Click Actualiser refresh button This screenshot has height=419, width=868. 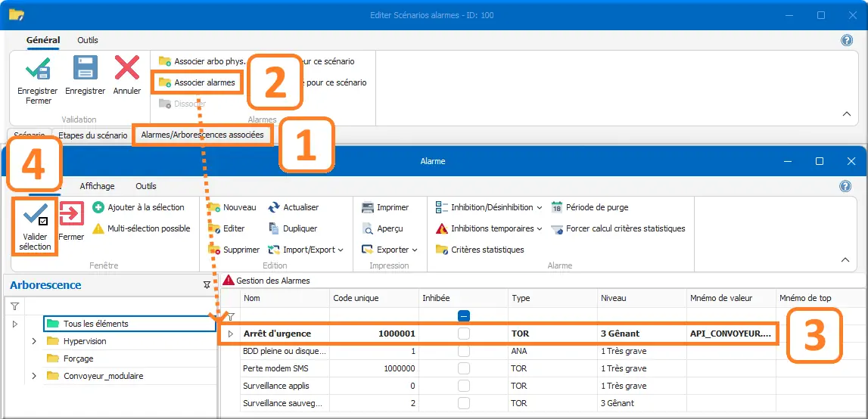(x=294, y=207)
